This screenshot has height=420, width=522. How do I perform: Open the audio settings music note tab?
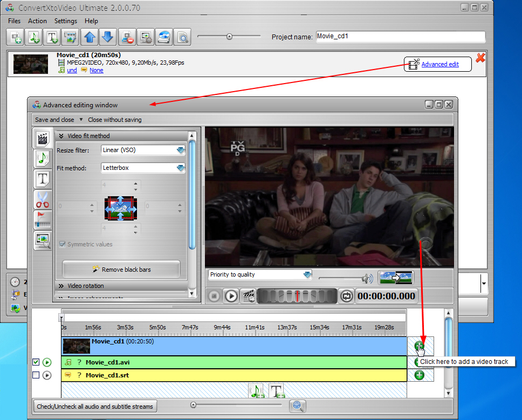tap(42, 158)
